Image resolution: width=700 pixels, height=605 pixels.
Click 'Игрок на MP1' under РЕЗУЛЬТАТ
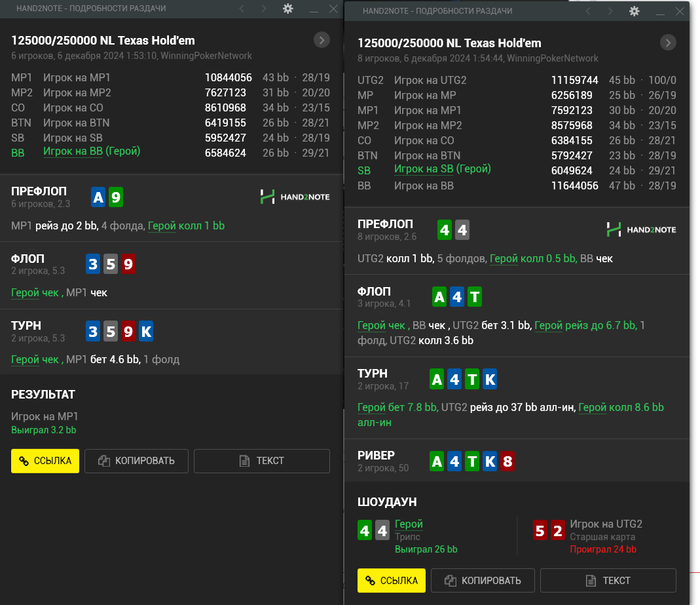(45, 417)
